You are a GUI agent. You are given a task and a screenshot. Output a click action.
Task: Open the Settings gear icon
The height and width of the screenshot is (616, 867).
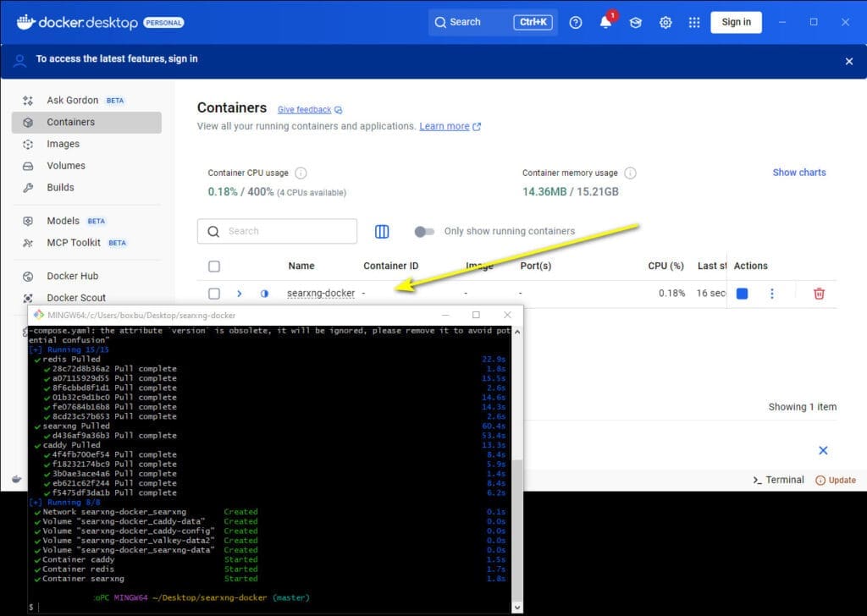(x=665, y=22)
